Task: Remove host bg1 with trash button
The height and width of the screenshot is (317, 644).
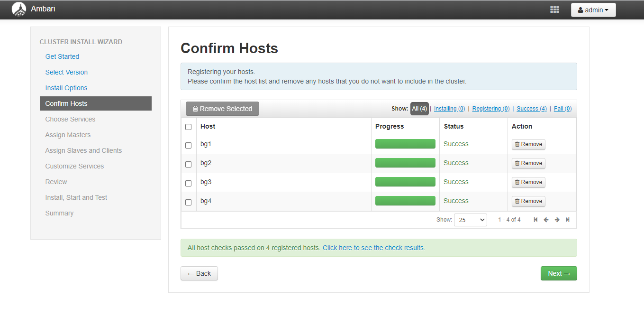Action: (x=528, y=144)
